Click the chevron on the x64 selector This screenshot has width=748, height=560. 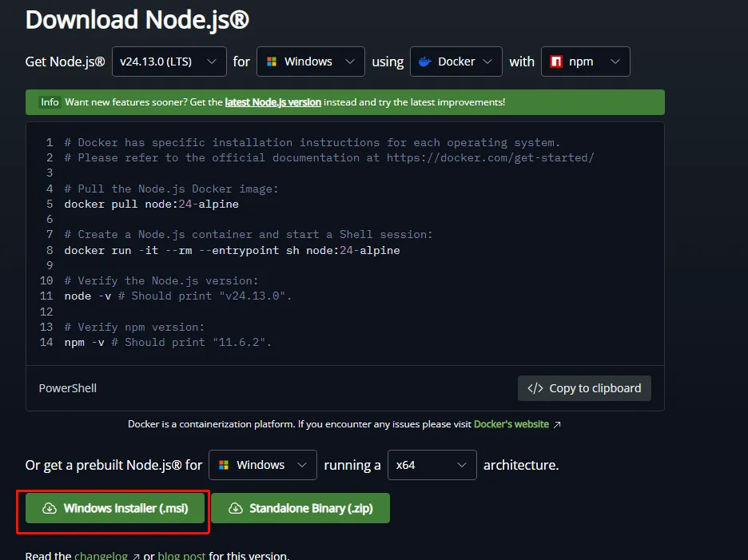(x=462, y=465)
